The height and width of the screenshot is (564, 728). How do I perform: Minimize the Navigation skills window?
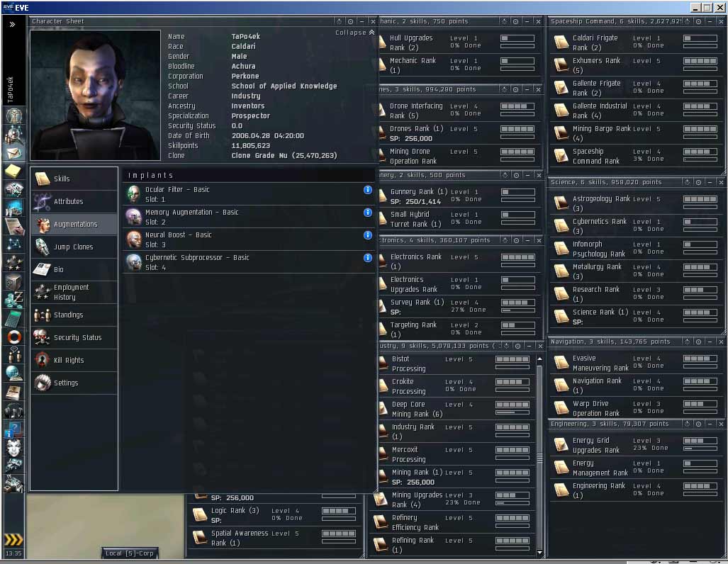point(710,342)
